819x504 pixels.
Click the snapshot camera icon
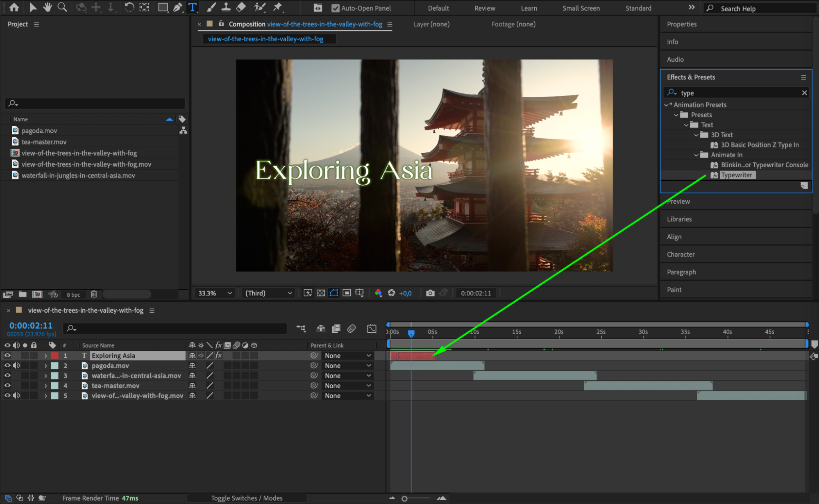[430, 293]
